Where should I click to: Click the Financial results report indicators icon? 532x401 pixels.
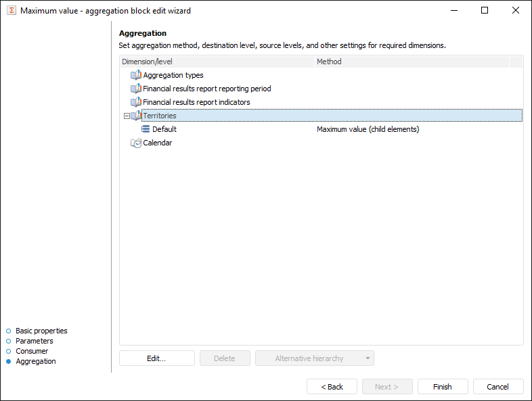(135, 102)
